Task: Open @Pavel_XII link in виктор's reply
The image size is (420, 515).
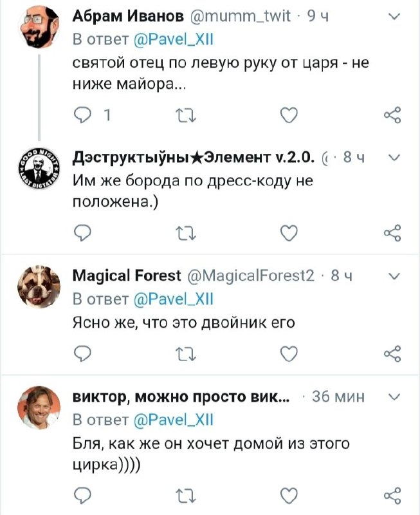Action: tap(172, 420)
